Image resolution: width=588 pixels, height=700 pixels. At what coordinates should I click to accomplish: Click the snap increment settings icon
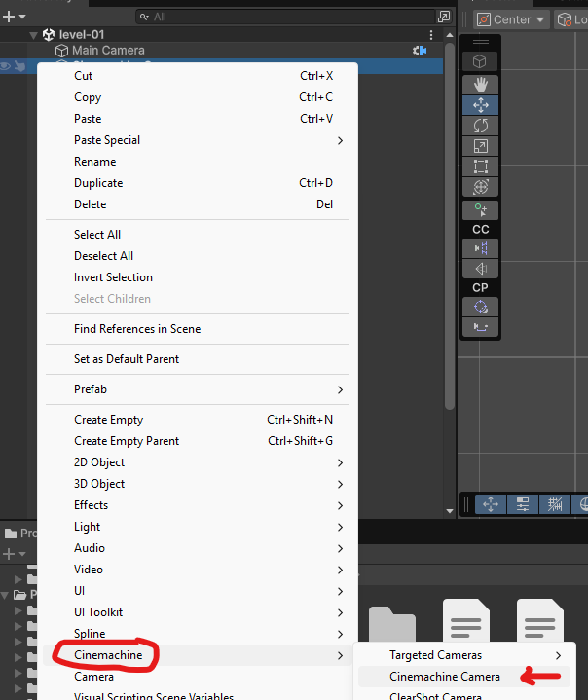[x=523, y=504]
